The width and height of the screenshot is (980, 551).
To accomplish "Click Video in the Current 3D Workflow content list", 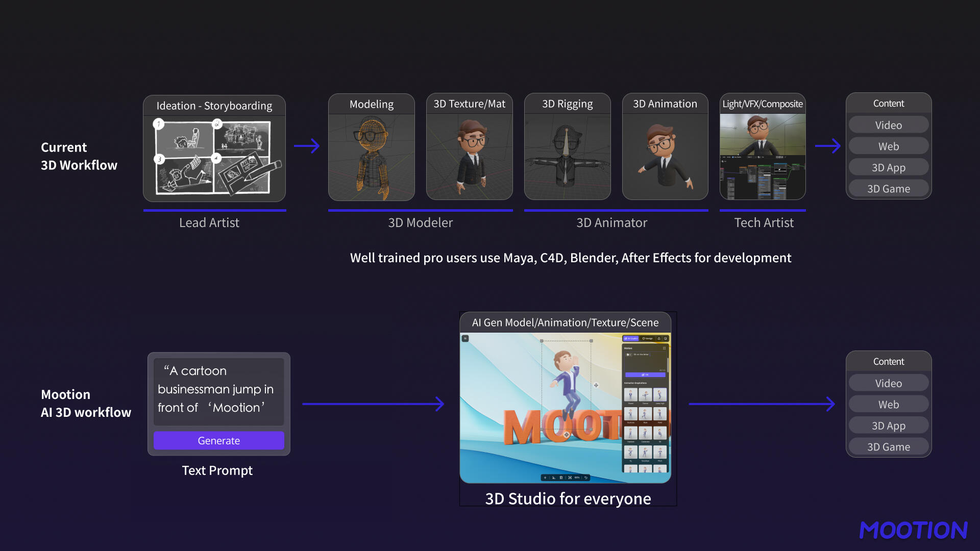I will pyautogui.click(x=889, y=125).
